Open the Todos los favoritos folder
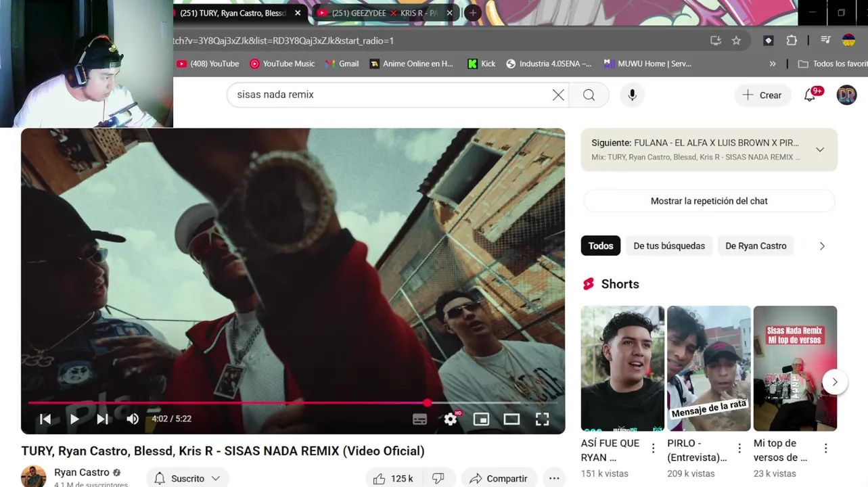This screenshot has height=487, width=868. (x=833, y=64)
